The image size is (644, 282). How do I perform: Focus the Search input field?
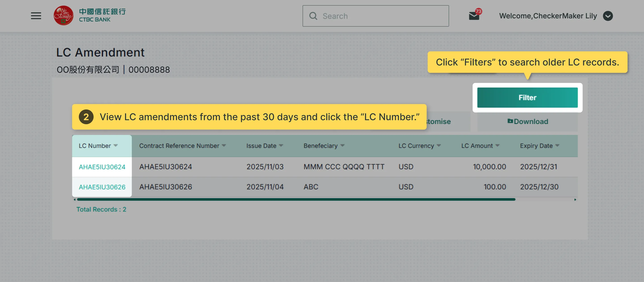tap(375, 16)
